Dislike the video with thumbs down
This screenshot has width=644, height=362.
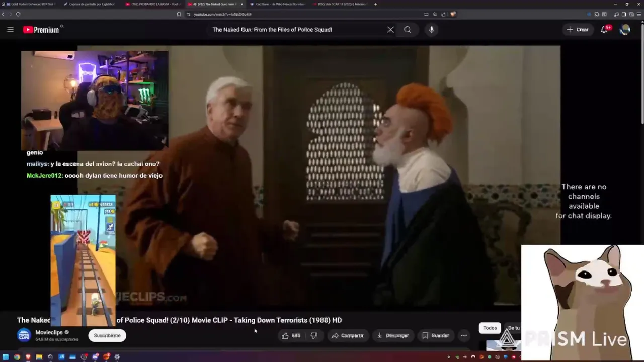(x=314, y=335)
